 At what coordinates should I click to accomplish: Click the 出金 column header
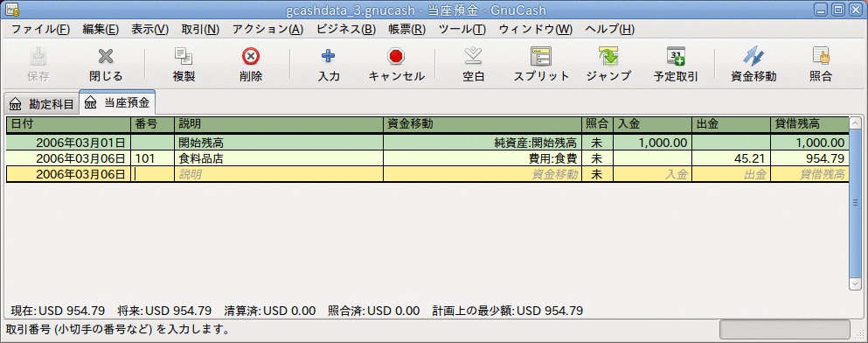732,124
